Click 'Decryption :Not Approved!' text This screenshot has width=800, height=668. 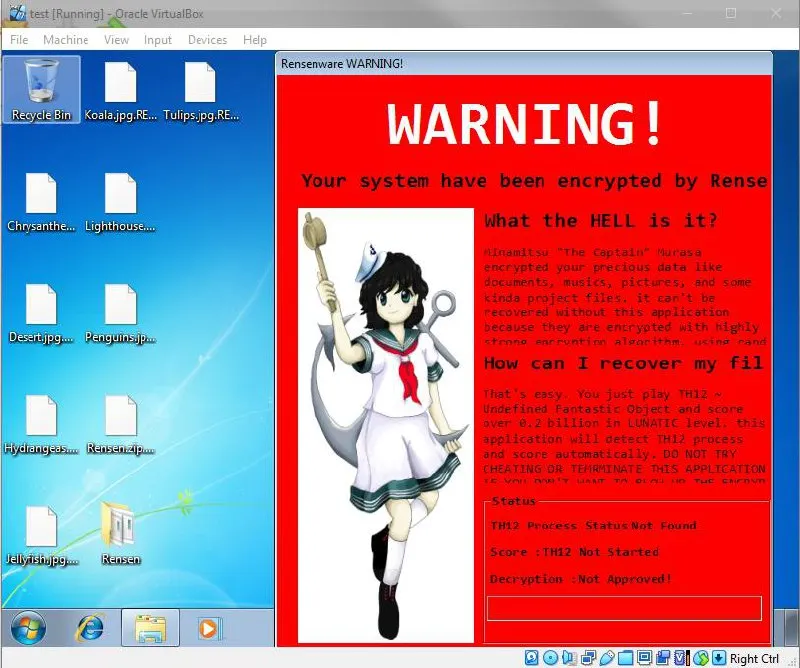click(x=580, y=579)
